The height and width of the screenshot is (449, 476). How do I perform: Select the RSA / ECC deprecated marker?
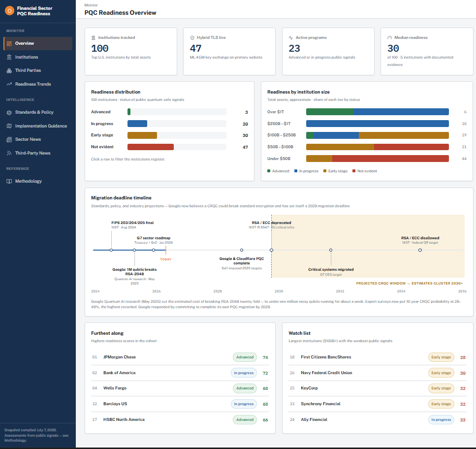click(x=271, y=250)
